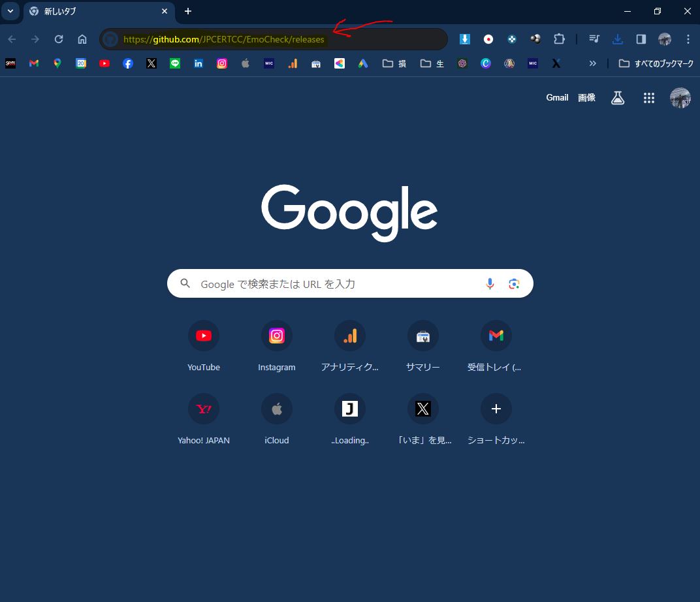700x602 pixels.
Task: Click the Facebook bookmark icon
Action: coord(128,63)
